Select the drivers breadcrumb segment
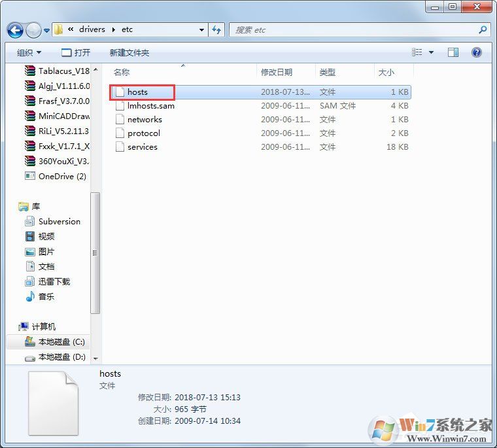Viewport: 497px width, 448px height. pyautogui.click(x=92, y=29)
